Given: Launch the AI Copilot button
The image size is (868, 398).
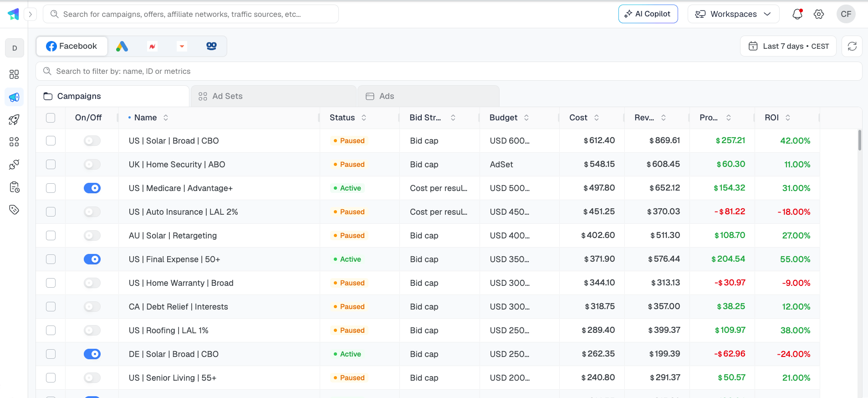Looking at the screenshot, I should click(648, 14).
